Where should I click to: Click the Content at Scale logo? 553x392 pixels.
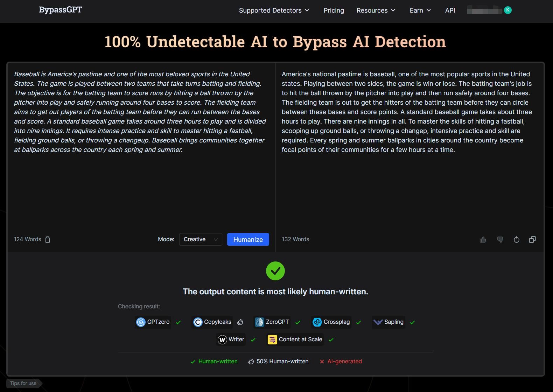point(272,339)
